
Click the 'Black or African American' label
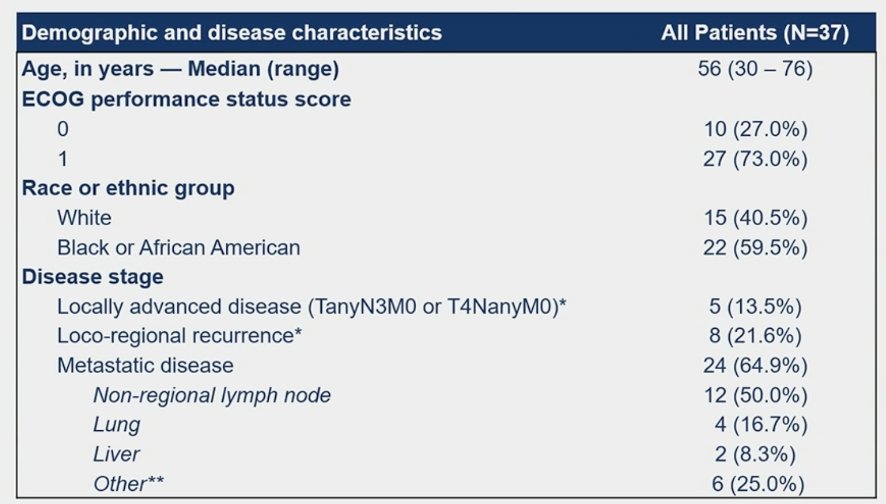179,247
